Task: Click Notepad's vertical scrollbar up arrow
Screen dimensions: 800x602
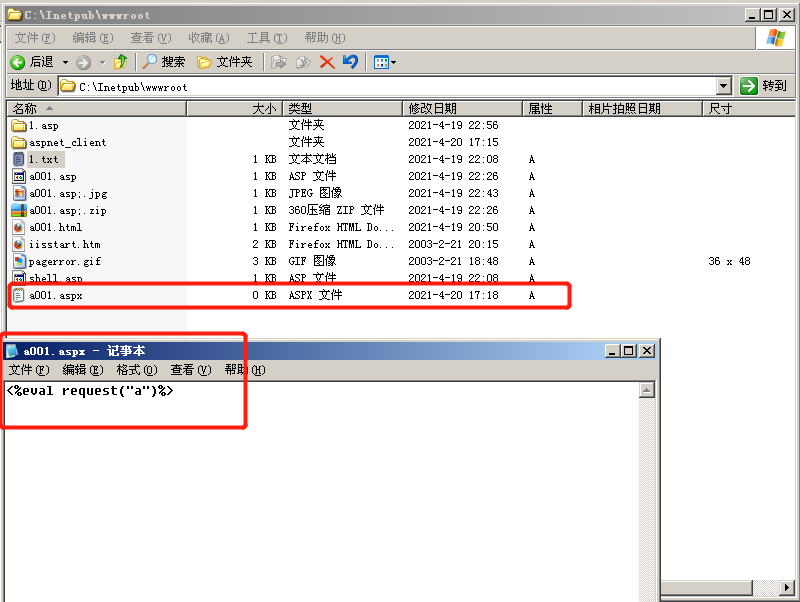Action: pos(646,391)
